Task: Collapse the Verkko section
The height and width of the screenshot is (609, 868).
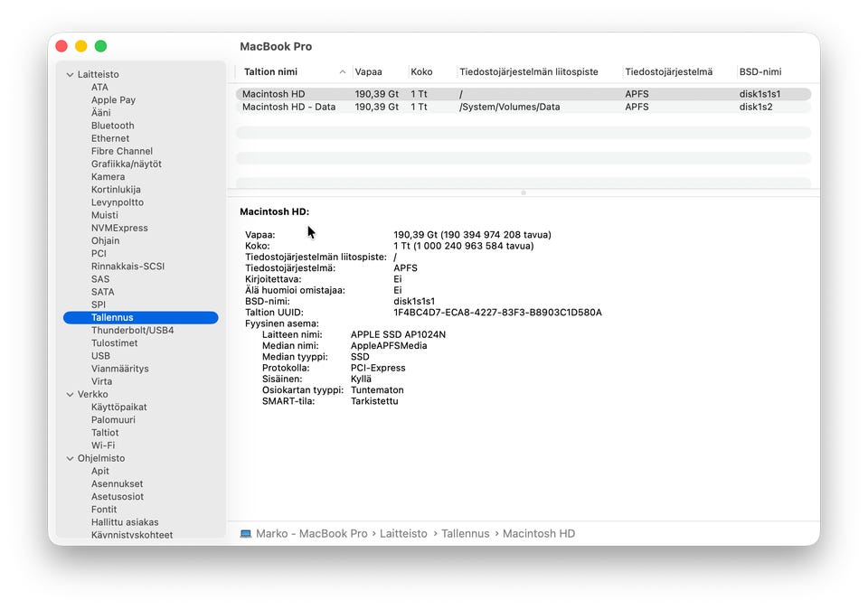Action: [x=70, y=394]
